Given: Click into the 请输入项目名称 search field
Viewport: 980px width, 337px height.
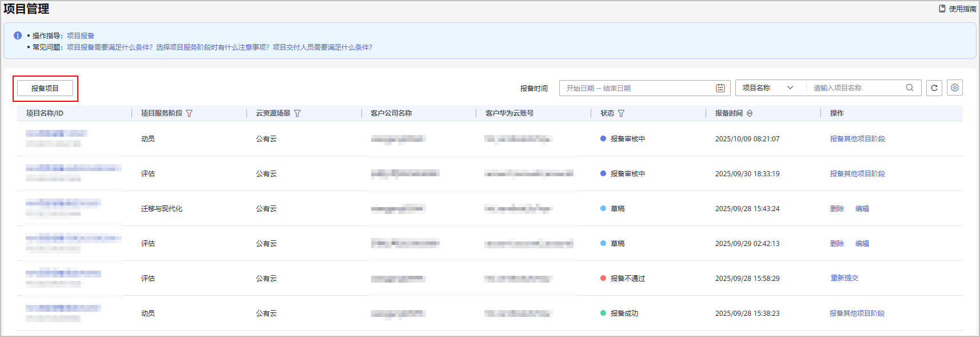Looking at the screenshot, I should [855, 88].
